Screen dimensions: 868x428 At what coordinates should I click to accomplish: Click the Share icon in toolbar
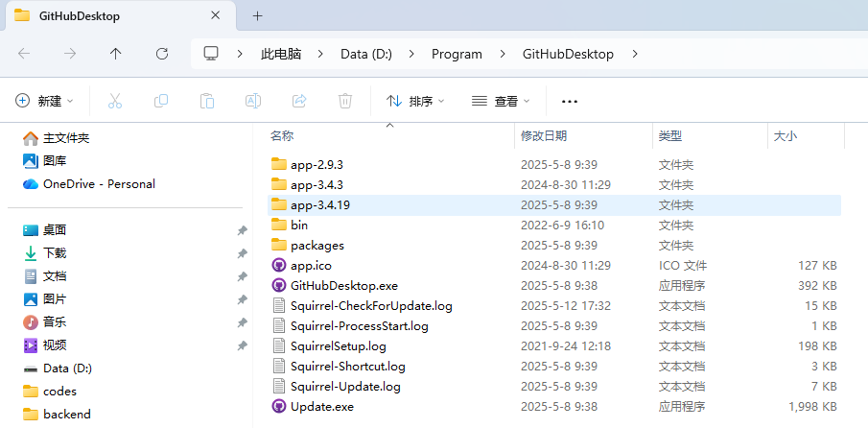(x=298, y=101)
